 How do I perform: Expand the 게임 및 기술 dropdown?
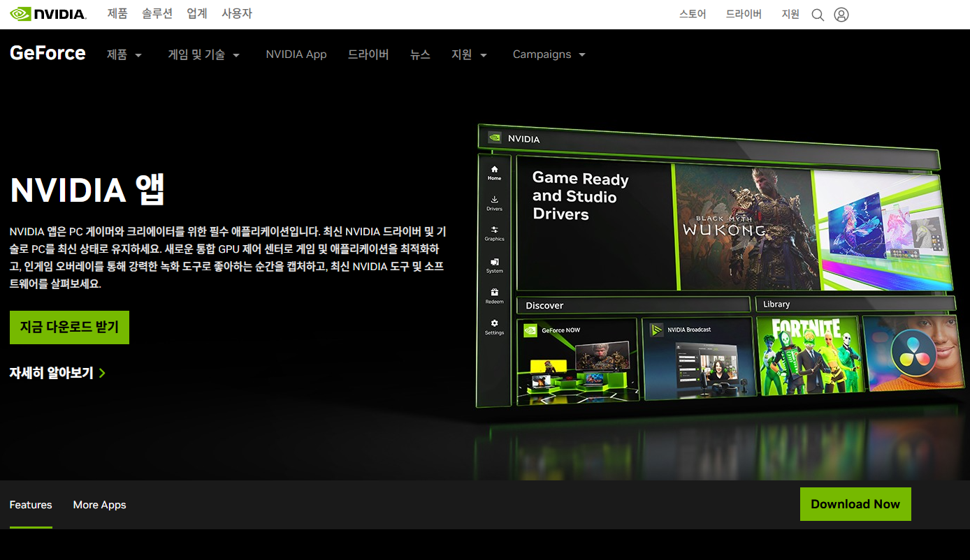pyautogui.click(x=204, y=54)
